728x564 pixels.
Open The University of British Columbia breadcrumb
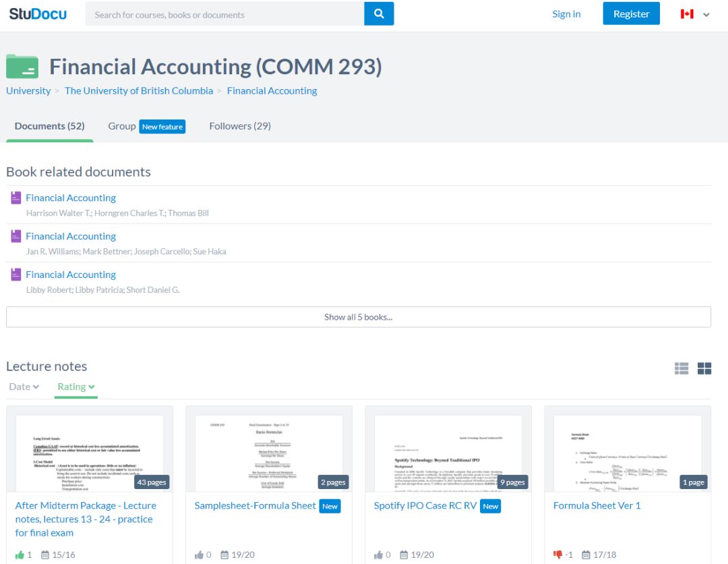[139, 90]
